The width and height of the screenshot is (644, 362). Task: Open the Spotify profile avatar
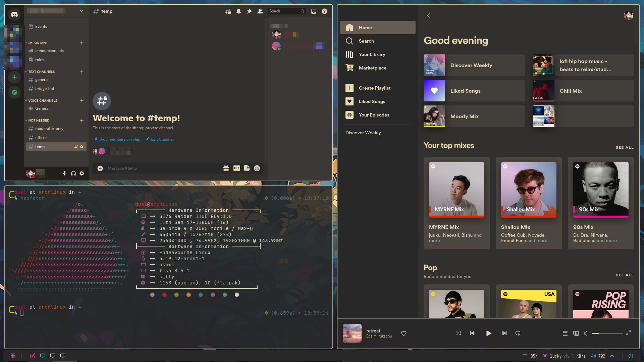[x=628, y=15]
